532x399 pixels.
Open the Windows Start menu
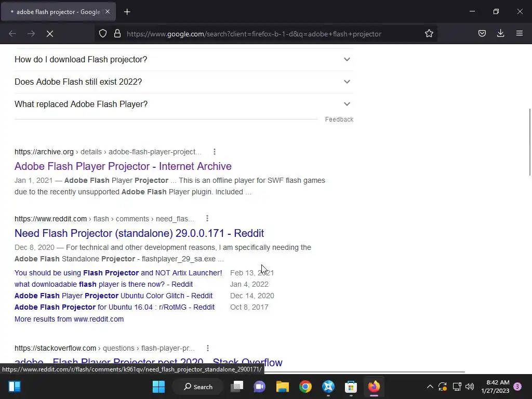(158, 387)
